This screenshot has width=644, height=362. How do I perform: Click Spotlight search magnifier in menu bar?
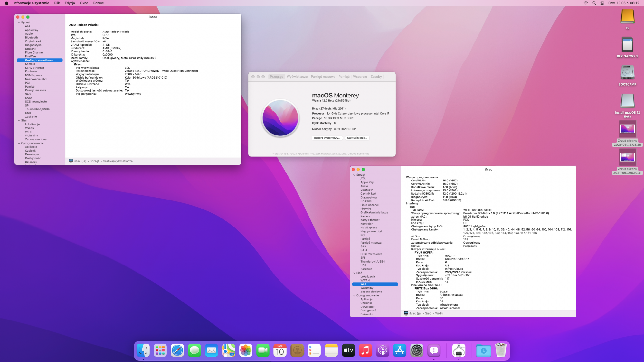594,3
